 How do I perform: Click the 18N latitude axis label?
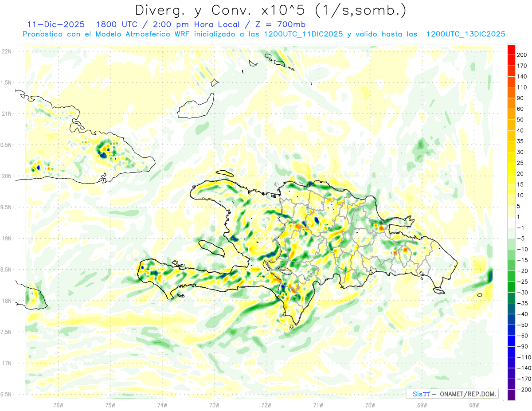click(x=6, y=301)
